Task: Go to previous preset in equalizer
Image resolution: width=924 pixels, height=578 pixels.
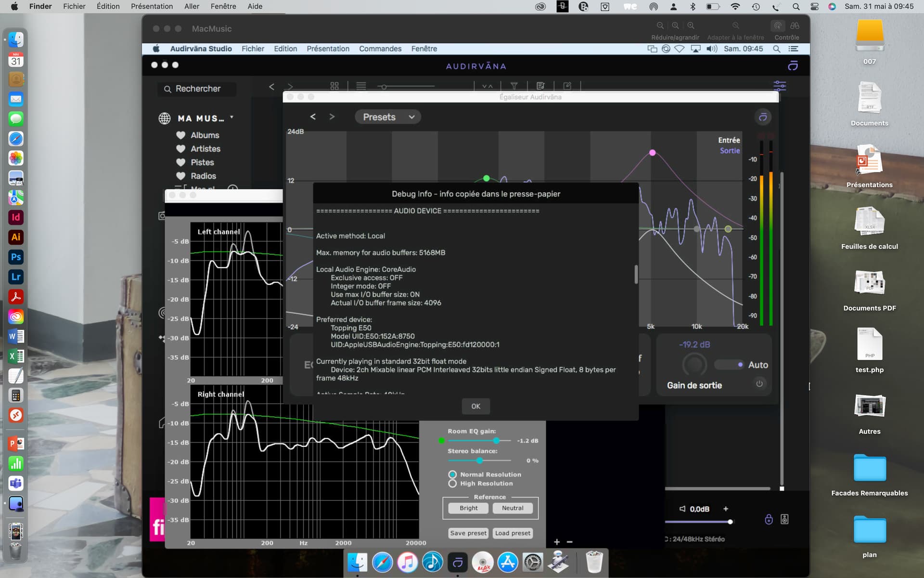Action: [x=313, y=117]
